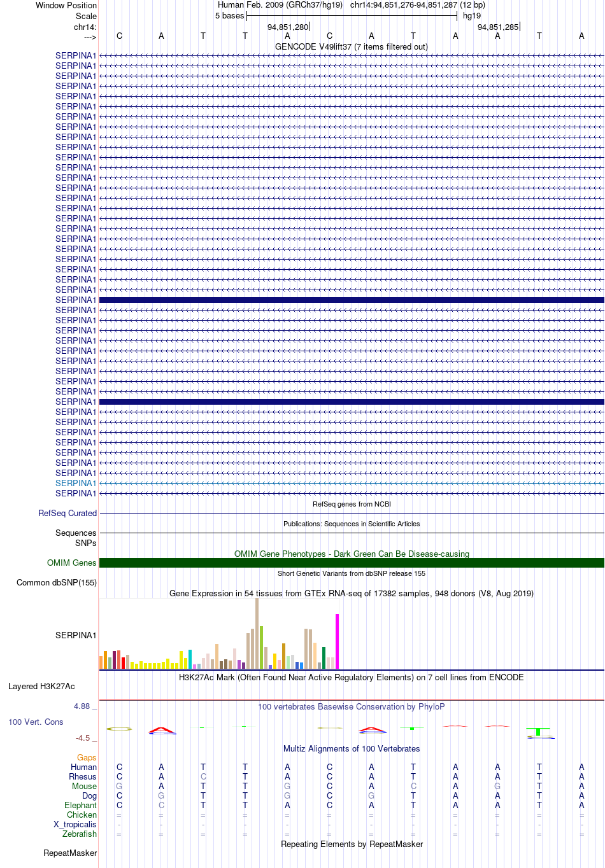Click the Mouse species label

click(x=84, y=786)
